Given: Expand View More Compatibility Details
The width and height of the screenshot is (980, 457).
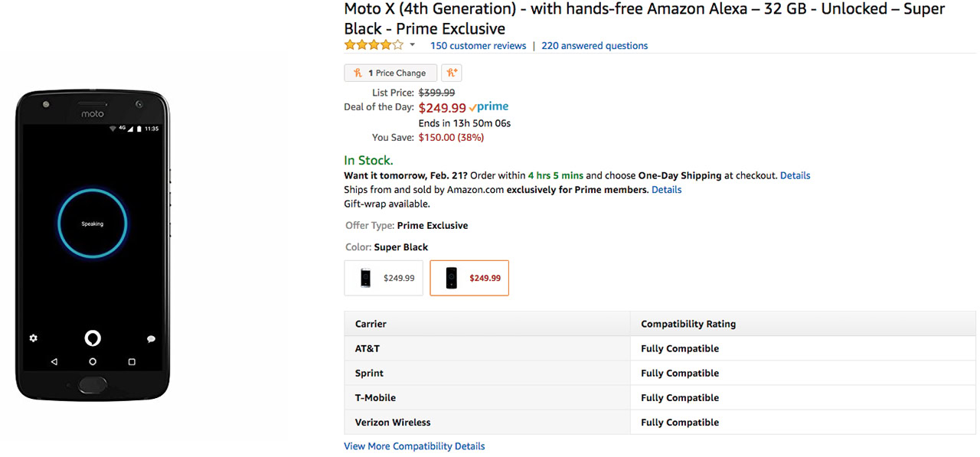Looking at the screenshot, I should click(x=414, y=446).
